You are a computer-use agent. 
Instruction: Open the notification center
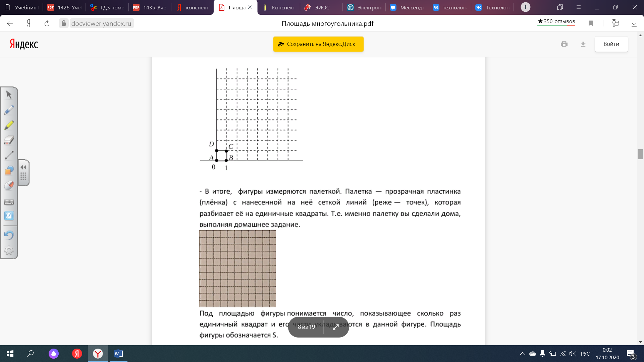click(631, 354)
